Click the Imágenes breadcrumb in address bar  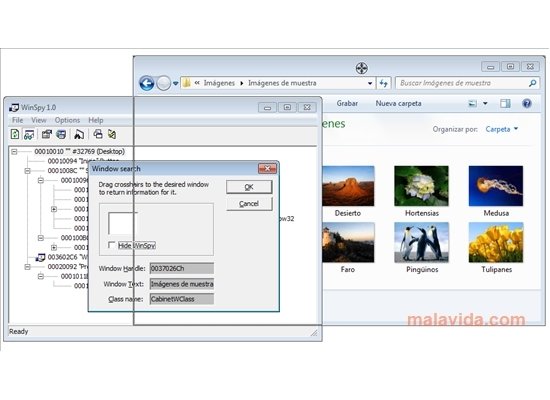(219, 83)
